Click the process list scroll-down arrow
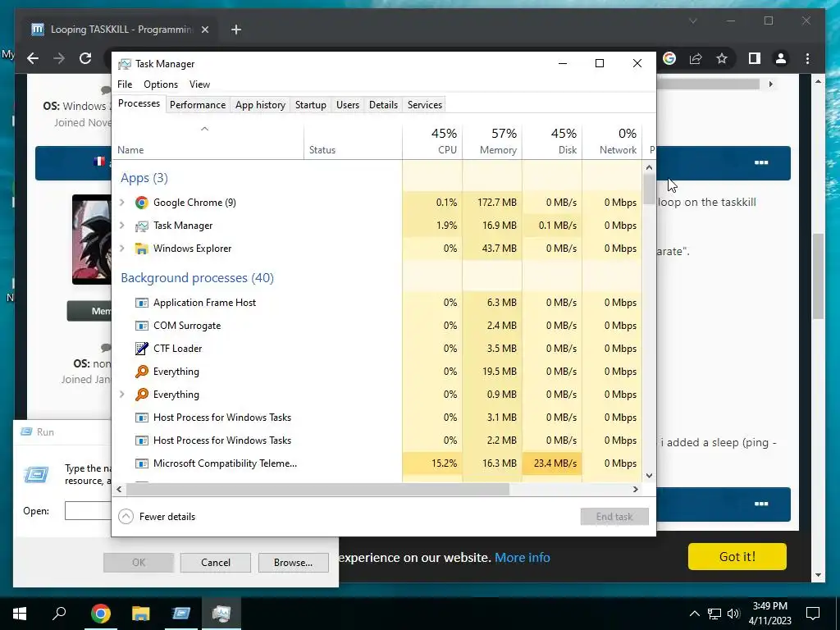Screen dimensions: 840x630 (650, 476)
